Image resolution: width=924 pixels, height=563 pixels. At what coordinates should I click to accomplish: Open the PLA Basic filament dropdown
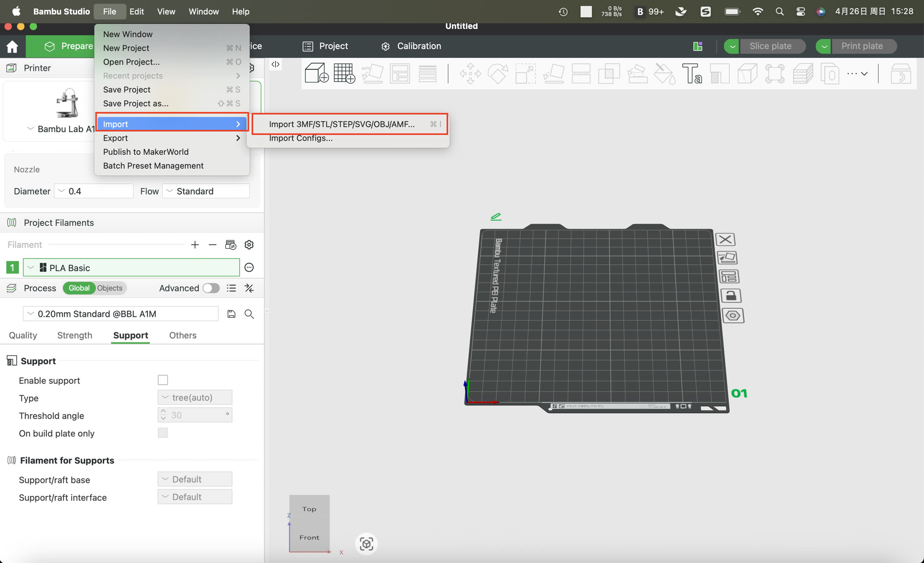pyautogui.click(x=131, y=268)
